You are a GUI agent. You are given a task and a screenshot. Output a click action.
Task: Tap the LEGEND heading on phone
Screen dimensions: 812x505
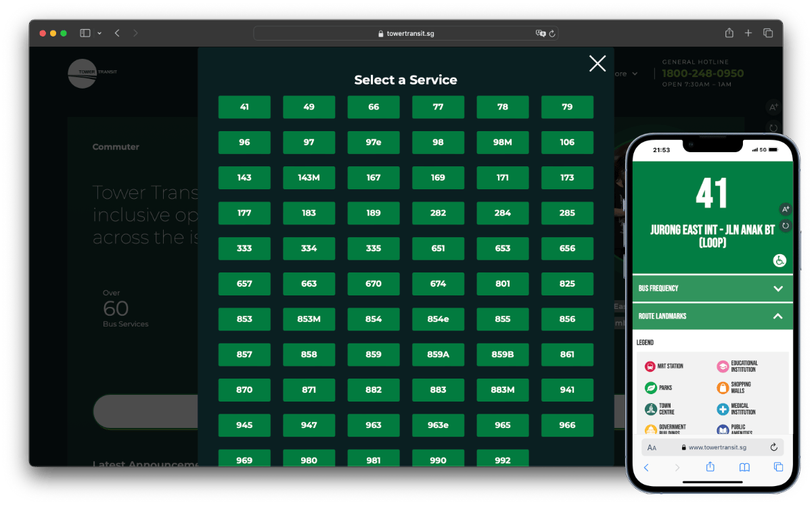[x=645, y=343]
